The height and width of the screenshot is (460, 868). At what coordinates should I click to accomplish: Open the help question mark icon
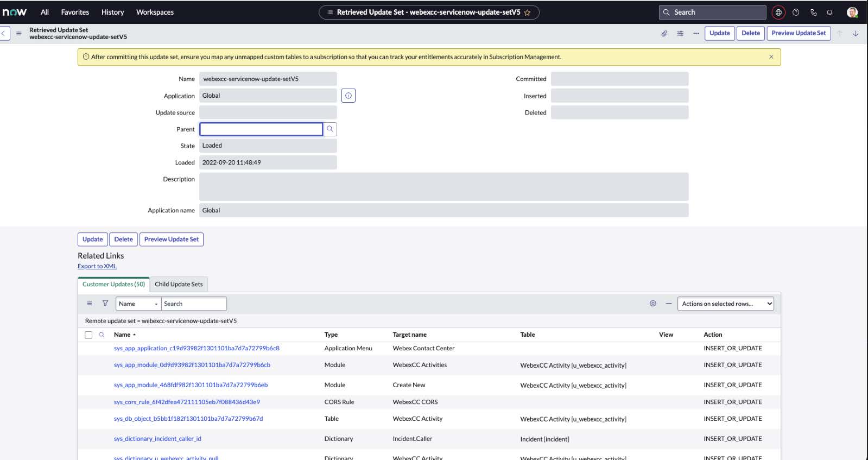coord(796,12)
